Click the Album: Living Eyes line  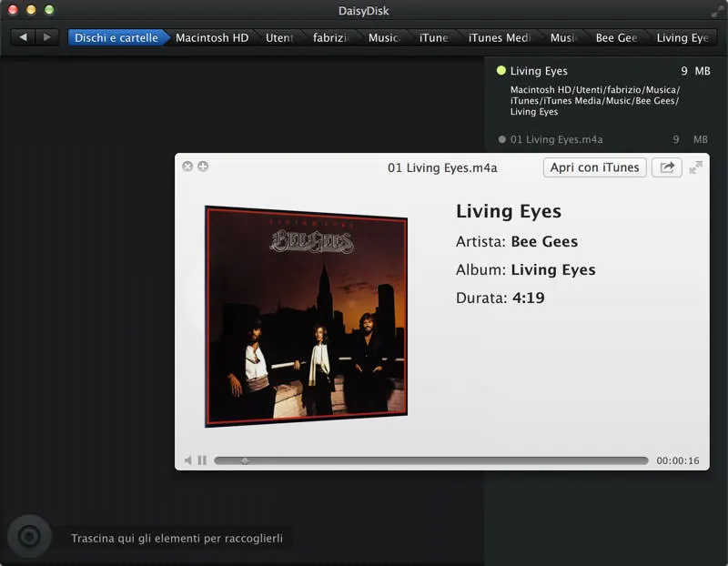pyautogui.click(x=526, y=269)
